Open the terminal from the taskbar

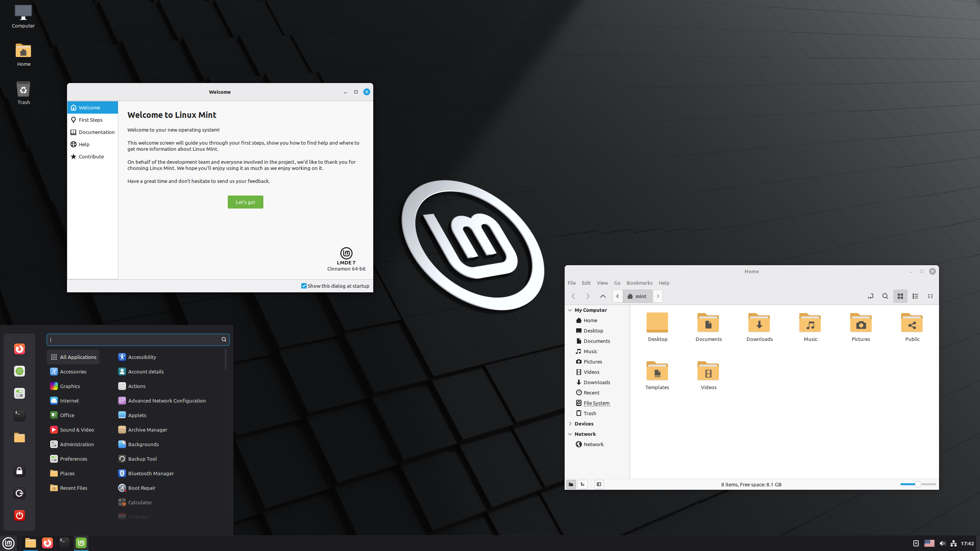64,543
